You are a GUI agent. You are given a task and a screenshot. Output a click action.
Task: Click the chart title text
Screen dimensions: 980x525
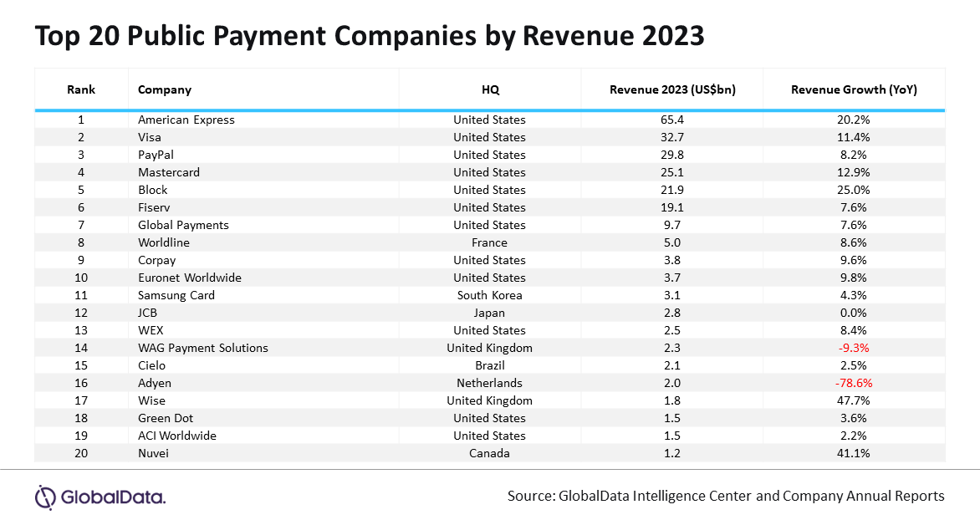(x=370, y=36)
